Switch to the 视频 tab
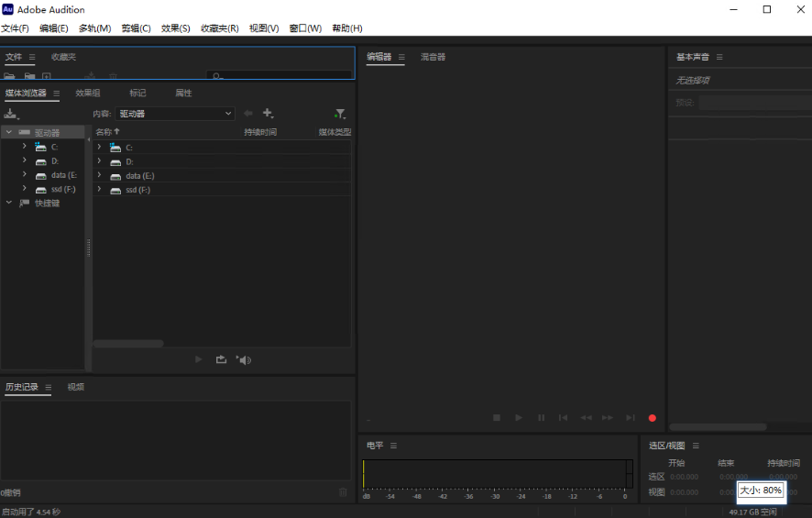This screenshot has width=812, height=518. pyautogui.click(x=75, y=387)
